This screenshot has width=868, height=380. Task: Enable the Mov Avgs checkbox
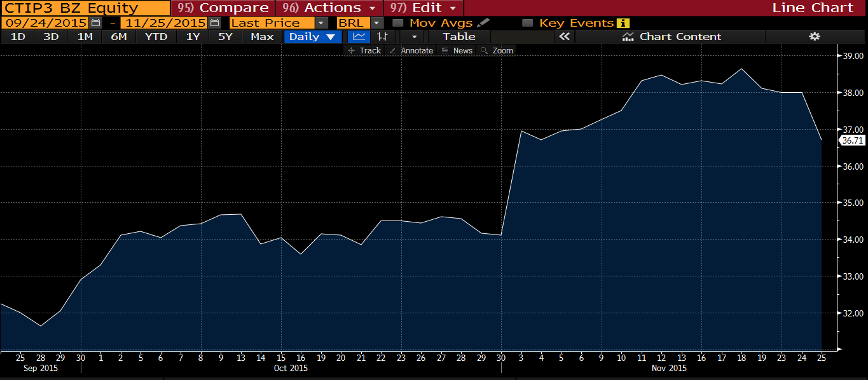coord(398,23)
